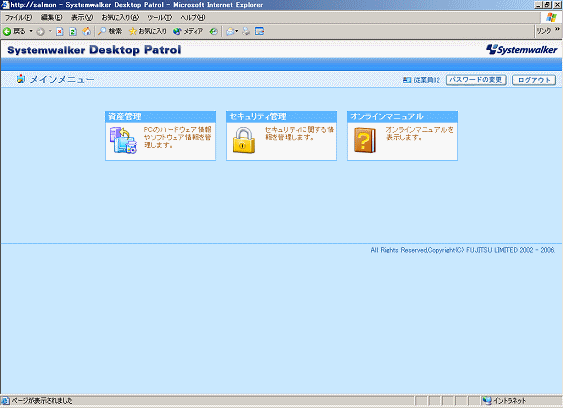The image size is (563, 408).
Task: Click the Systemwalker Desktop Patrol title banner
Action: click(94, 50)
